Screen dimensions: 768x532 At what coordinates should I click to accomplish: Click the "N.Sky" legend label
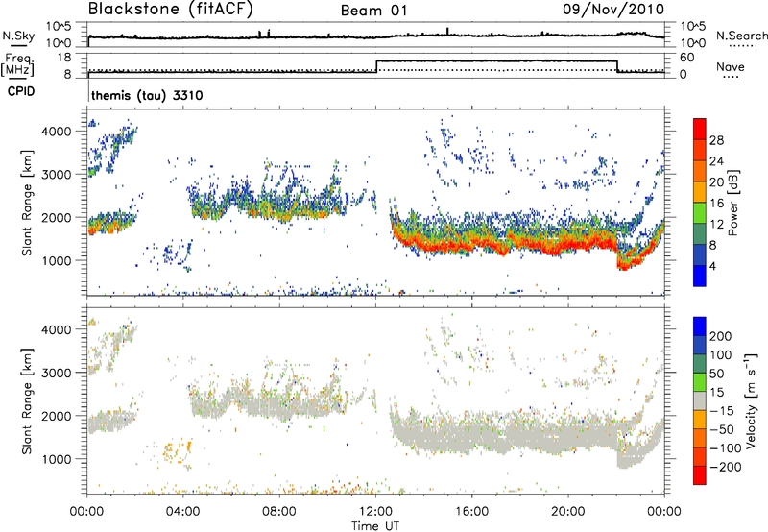coord(18,36)
